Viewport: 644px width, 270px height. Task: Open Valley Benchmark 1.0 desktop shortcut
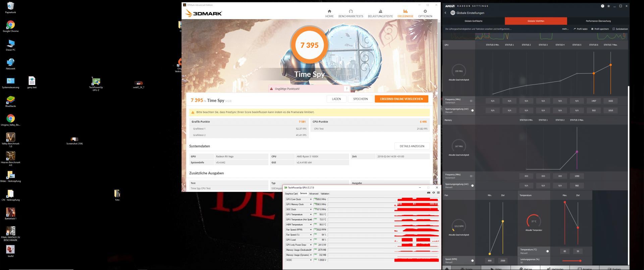point(10,140)
